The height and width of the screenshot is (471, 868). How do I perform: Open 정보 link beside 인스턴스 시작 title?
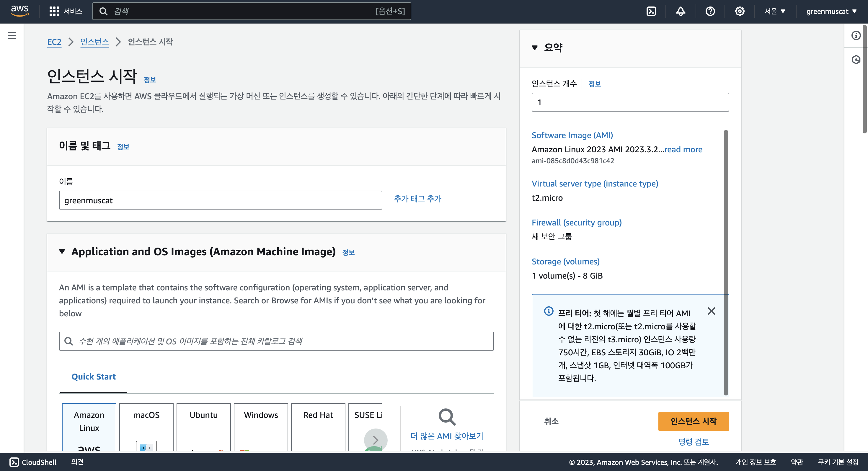(150, 80)
